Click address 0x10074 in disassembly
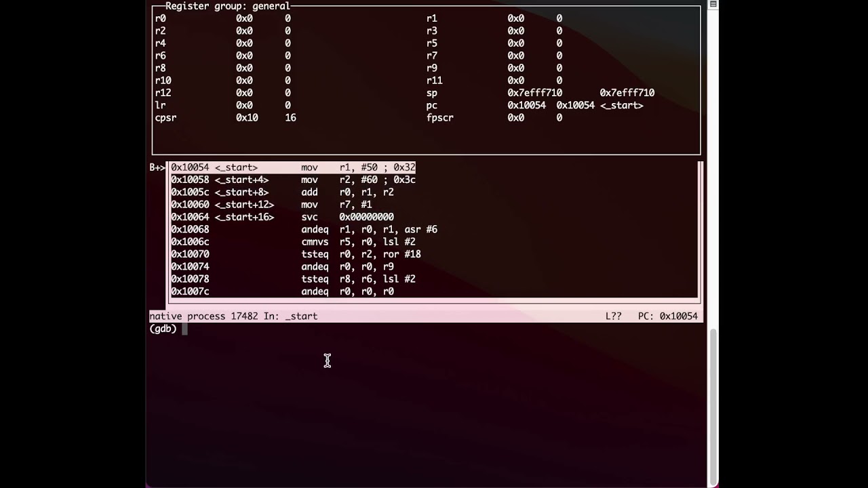 coord(190,267)
